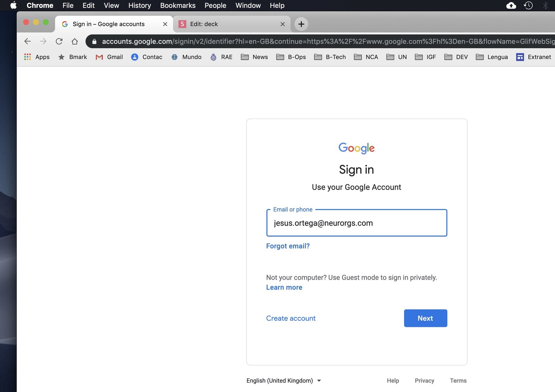The image size is (555, 392).
Task: Open the Edit menu
Action: (x=89, y=6)
